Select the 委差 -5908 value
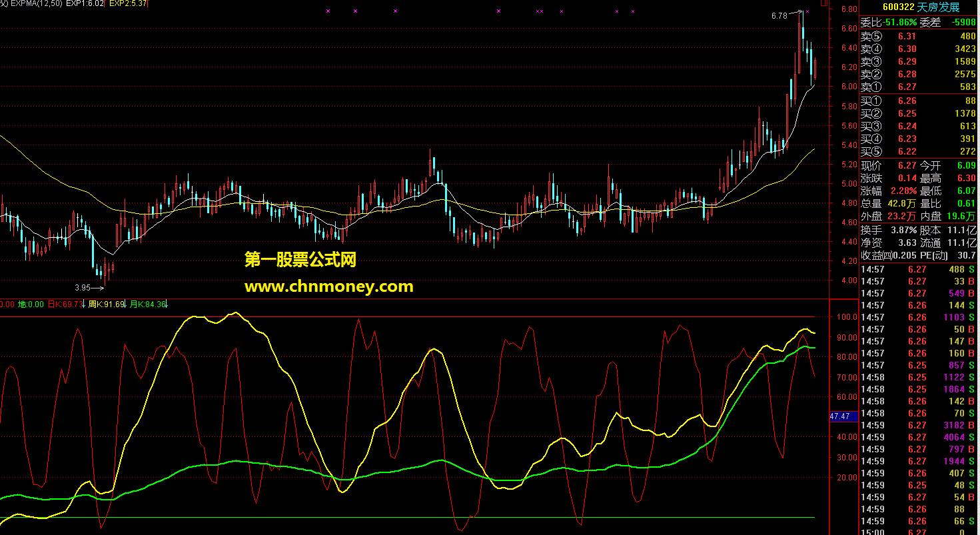 pos(963,23)
